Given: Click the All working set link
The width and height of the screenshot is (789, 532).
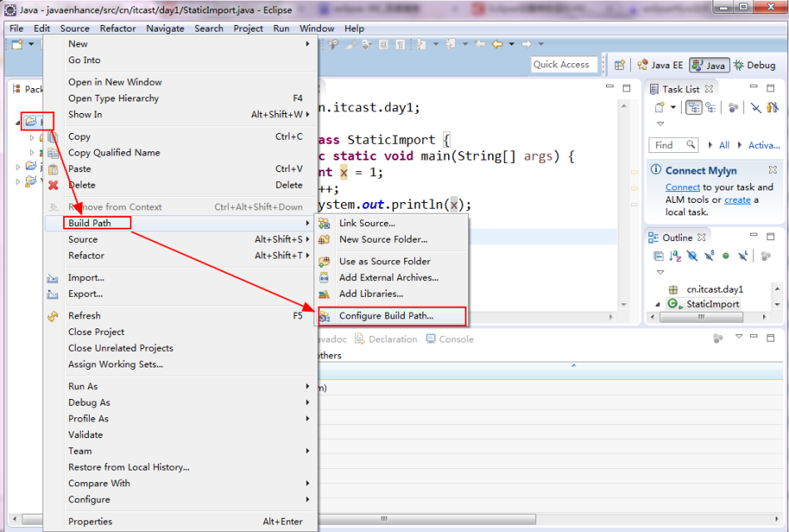Looking at the screenshot, I should coord(724,145).
